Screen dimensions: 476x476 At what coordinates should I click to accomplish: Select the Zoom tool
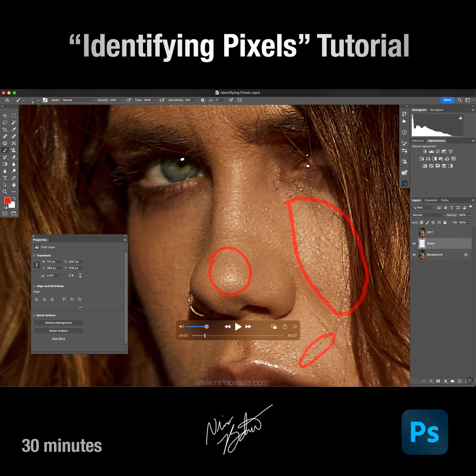5,192
